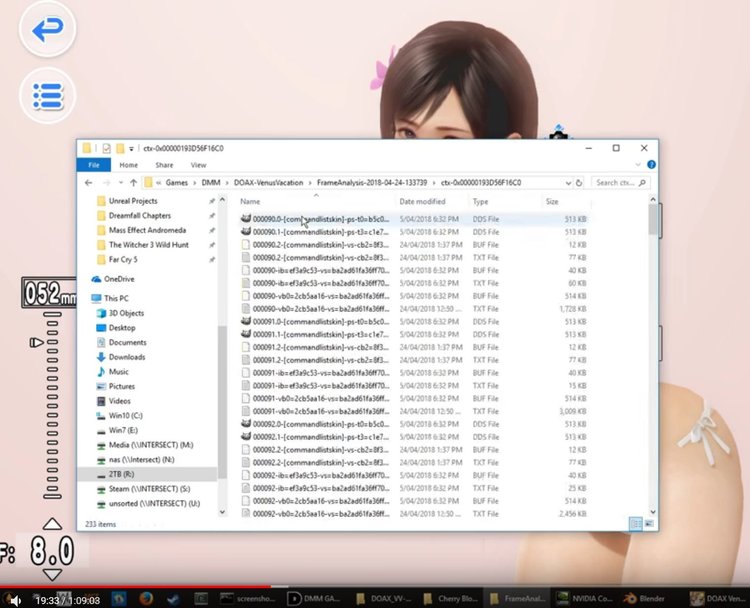
Task: Select file 000092.1-[commandlistskin]-ps-t3=c1e7
Action: (x=414, y=437)
